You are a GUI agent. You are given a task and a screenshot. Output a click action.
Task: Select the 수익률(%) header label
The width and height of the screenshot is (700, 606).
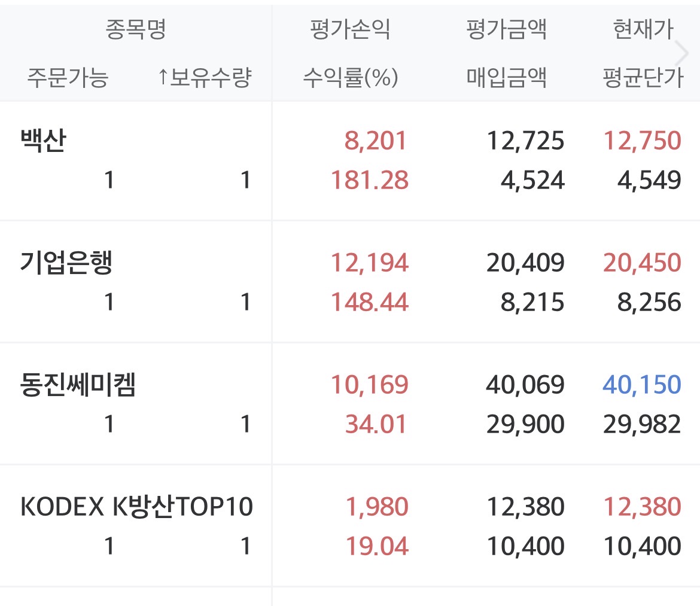pos(350,78)
